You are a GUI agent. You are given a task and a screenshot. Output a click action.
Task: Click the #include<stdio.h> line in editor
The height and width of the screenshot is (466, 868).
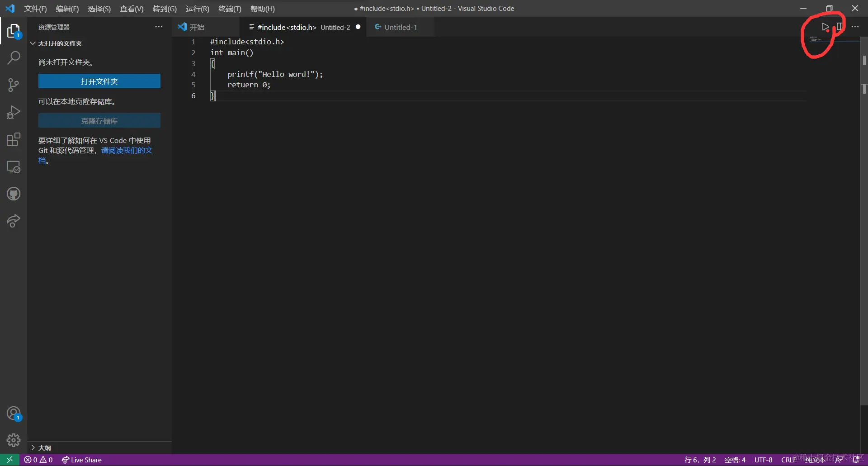[247, 42]
